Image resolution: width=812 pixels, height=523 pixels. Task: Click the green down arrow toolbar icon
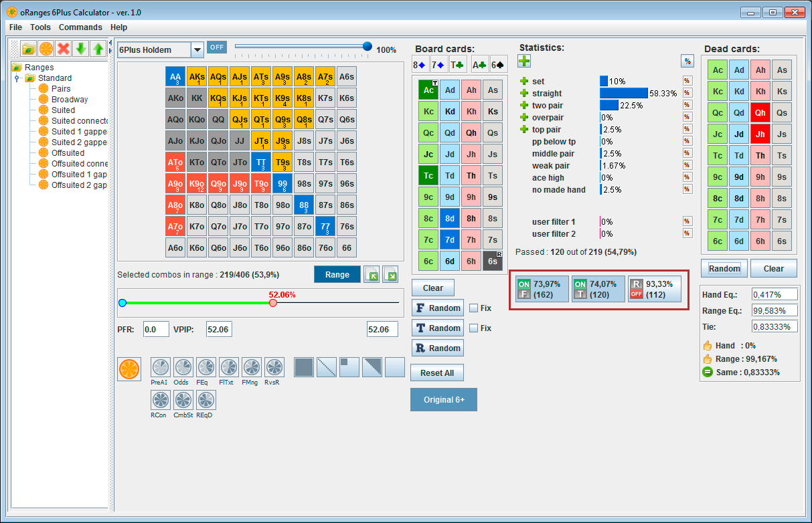coord(81,48)
